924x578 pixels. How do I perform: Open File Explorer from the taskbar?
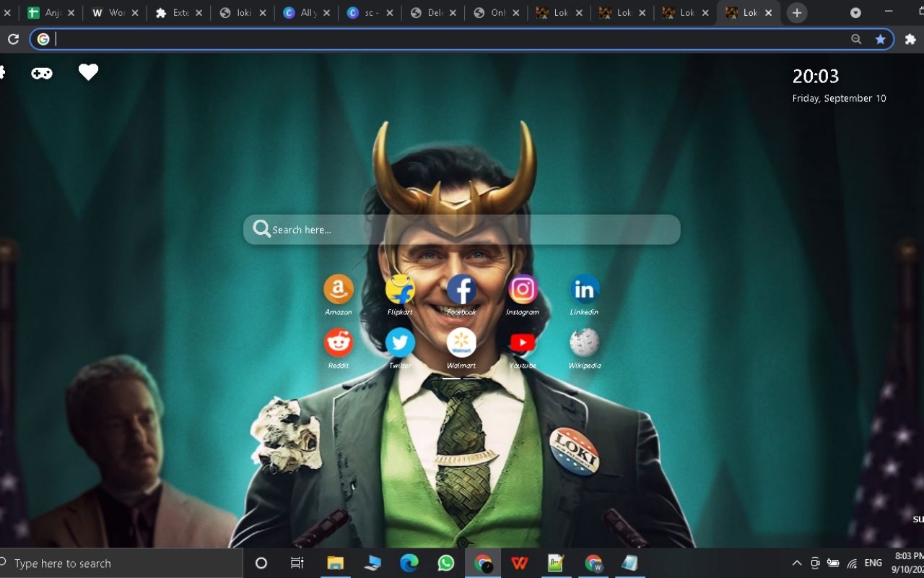click(336, 563)
